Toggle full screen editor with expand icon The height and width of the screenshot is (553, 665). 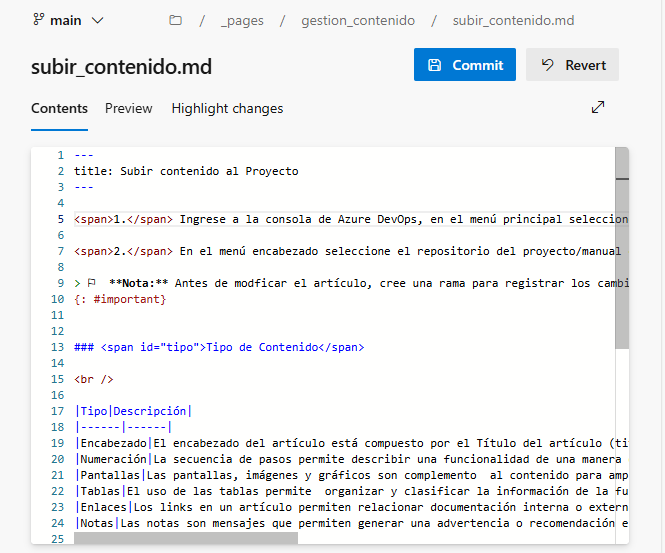click(598, 107)
